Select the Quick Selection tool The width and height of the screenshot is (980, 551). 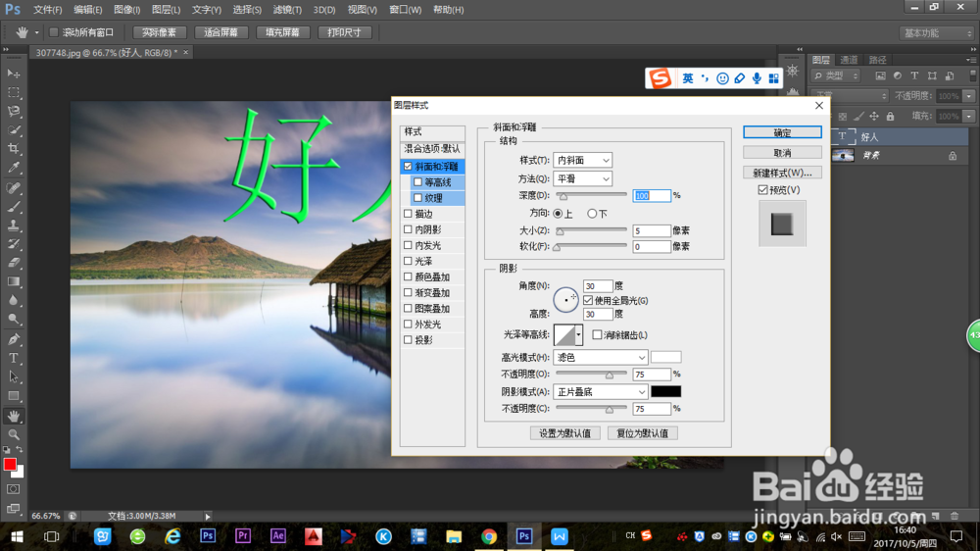13,130
